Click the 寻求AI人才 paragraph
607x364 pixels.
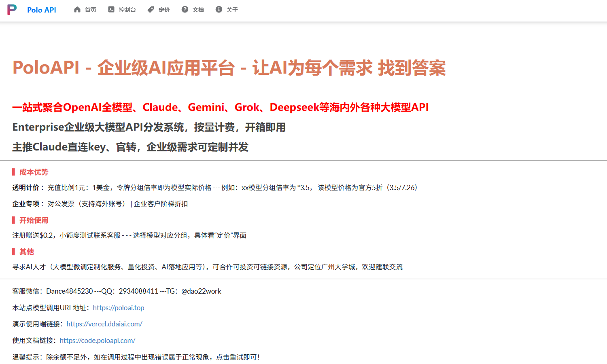pyautogui.click(x=208, y=267)
